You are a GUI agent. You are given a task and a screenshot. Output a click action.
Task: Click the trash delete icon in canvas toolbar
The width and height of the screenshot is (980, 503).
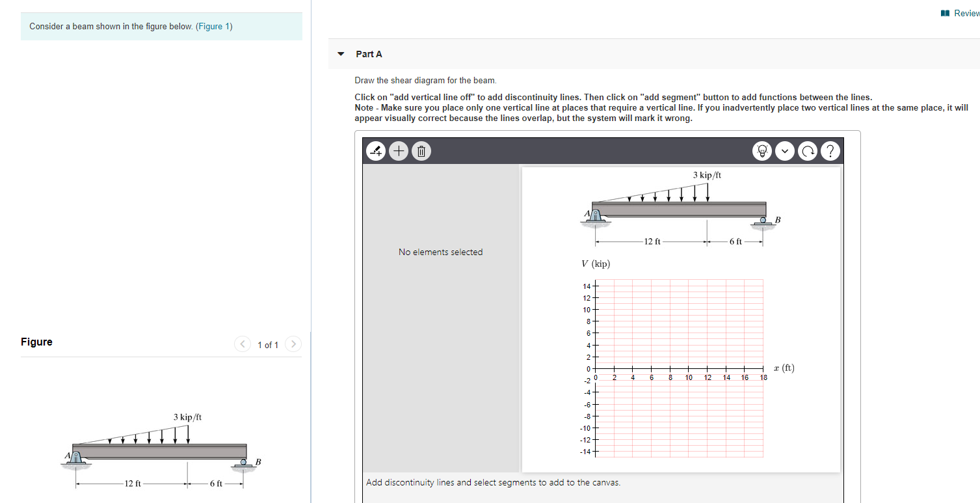[421, 152]
